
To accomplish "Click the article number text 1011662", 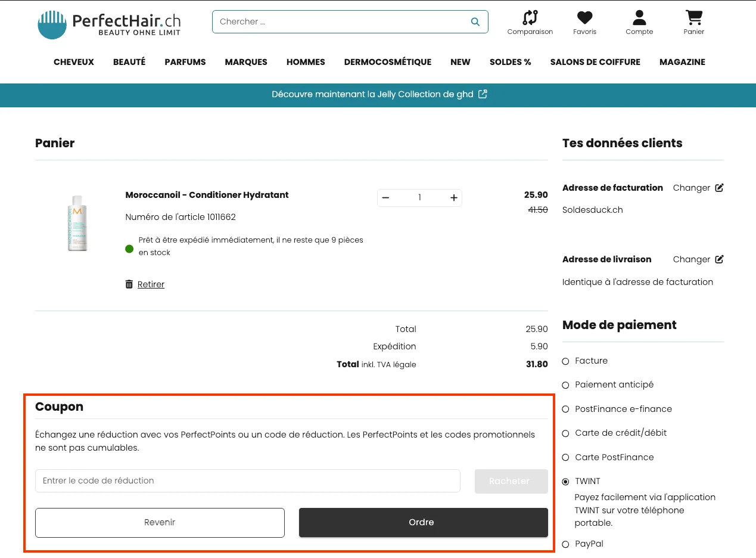I will (181, 217).
